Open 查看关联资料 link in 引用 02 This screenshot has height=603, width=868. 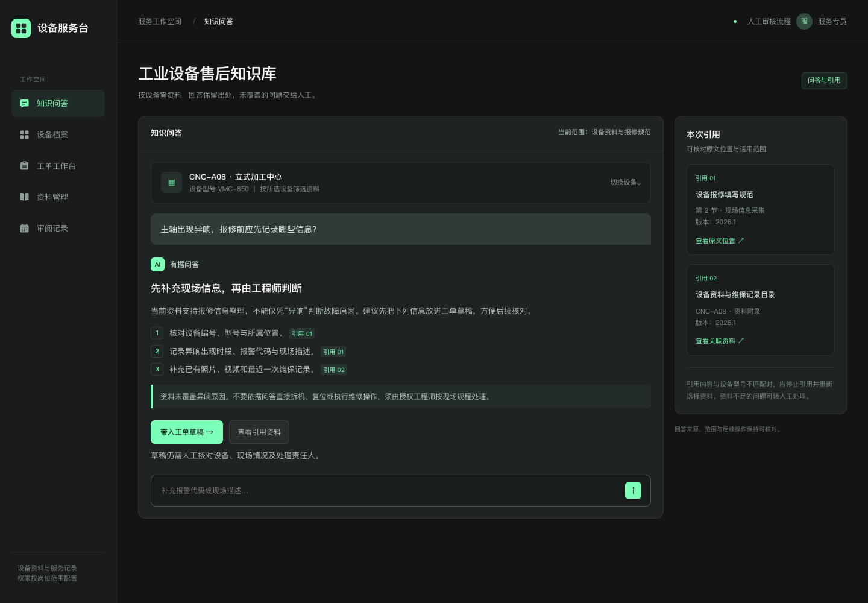pyautogui.click(x=720, y=341)
